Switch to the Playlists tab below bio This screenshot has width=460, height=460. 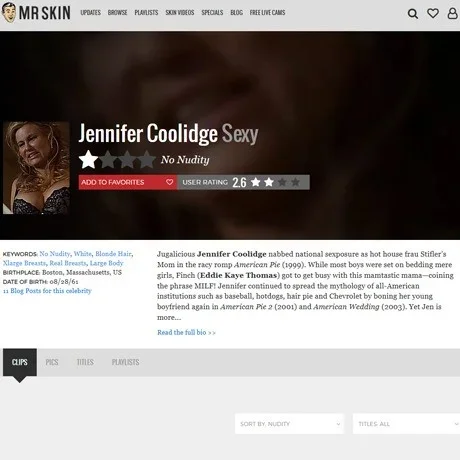pyautogui.click(x=125, y=362)
